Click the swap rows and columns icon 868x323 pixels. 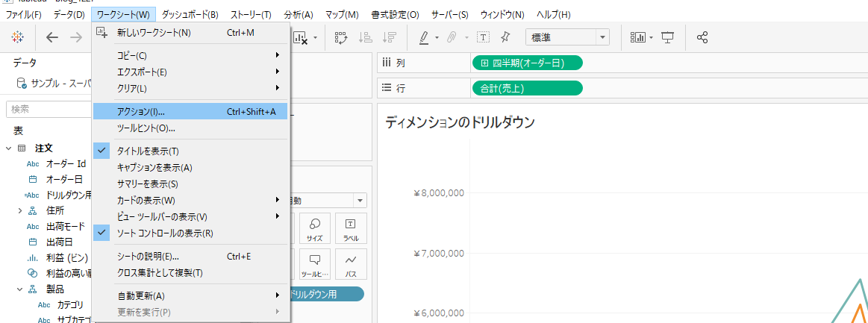[x=340, y=37]
